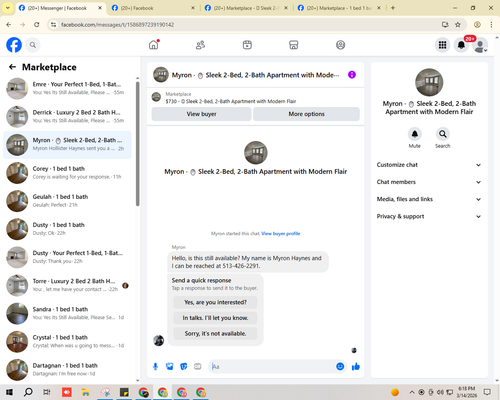Image resolution: width=500 pixels, height=400 pixels.
Task: Click the conversation list scrollbar
Action: pos(137,143)
